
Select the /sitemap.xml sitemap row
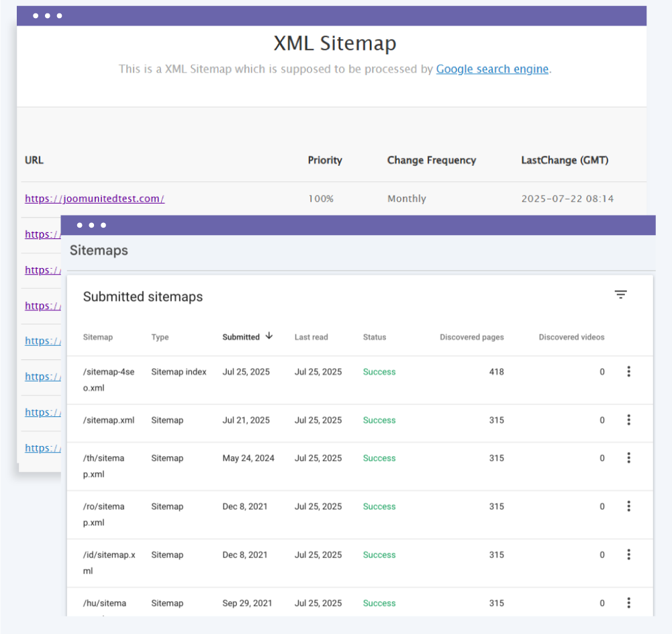109,420
